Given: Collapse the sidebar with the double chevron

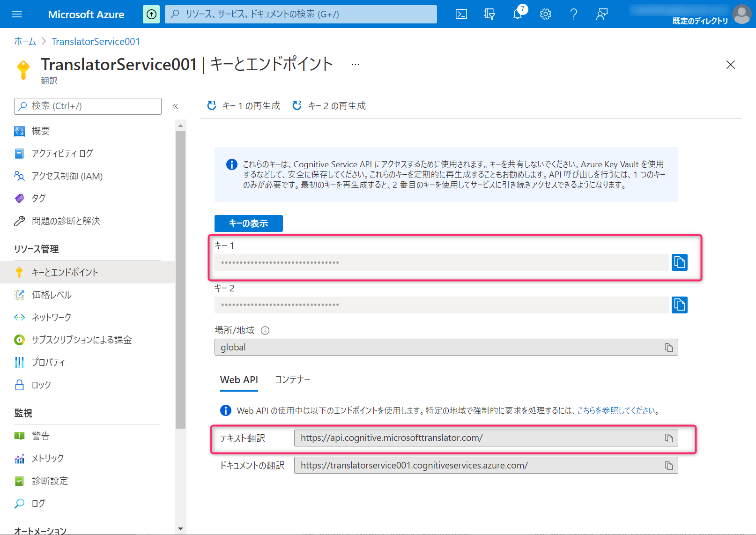Looking at the screenshot, I should click(176, 106).
